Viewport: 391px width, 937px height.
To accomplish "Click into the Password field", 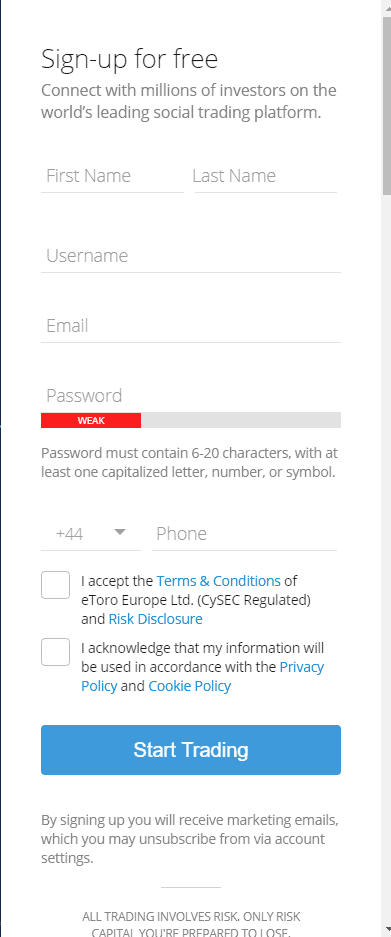I will [191, 396].
